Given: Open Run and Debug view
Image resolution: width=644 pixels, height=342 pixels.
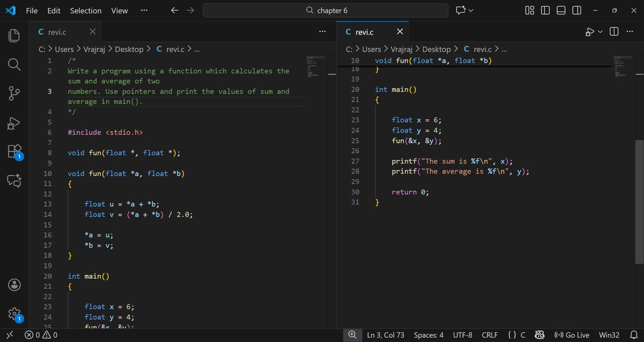Looking at the screenshot, I should point(14,123).
